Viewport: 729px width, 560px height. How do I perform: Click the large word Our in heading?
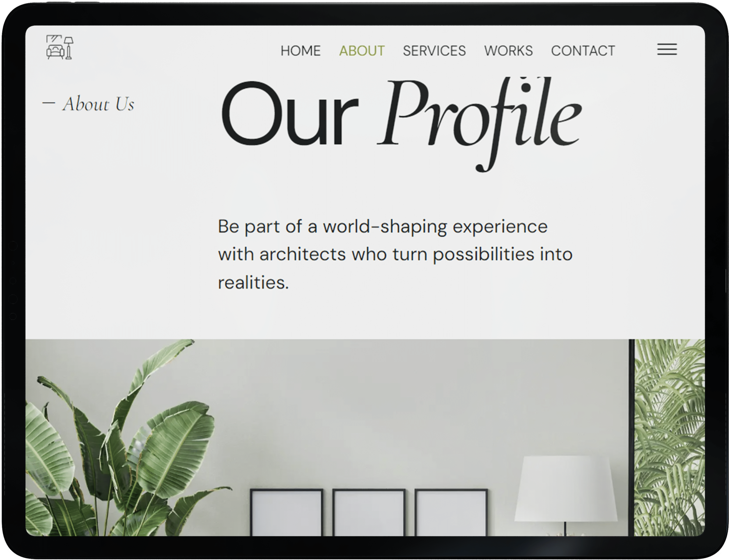tap(290, 113)
